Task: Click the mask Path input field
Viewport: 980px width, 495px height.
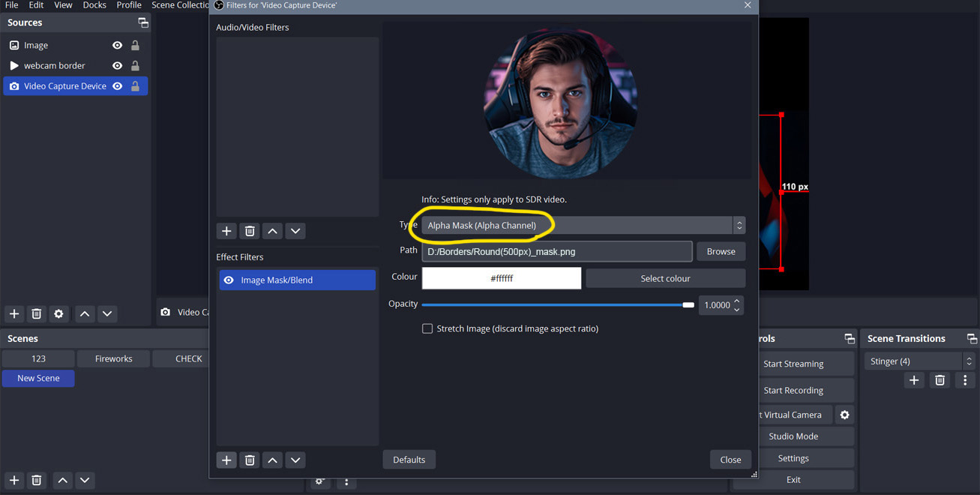Action: click(x=556, y=251)
